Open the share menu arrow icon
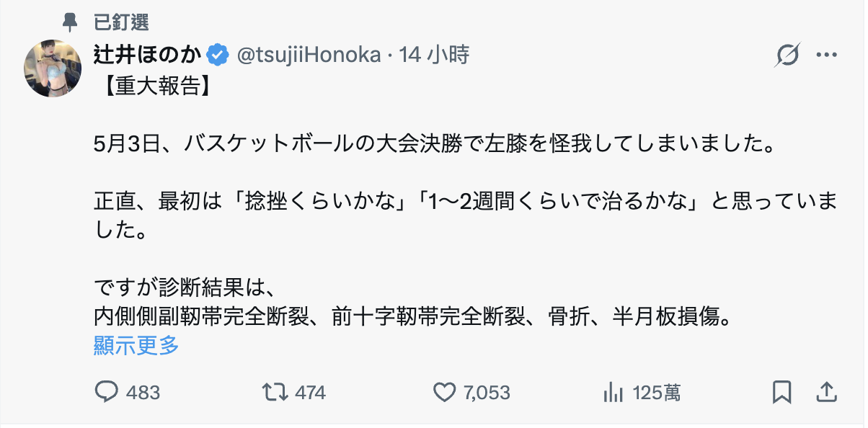The width and height of the screenshot is (868, 428). tap(827, 391)
